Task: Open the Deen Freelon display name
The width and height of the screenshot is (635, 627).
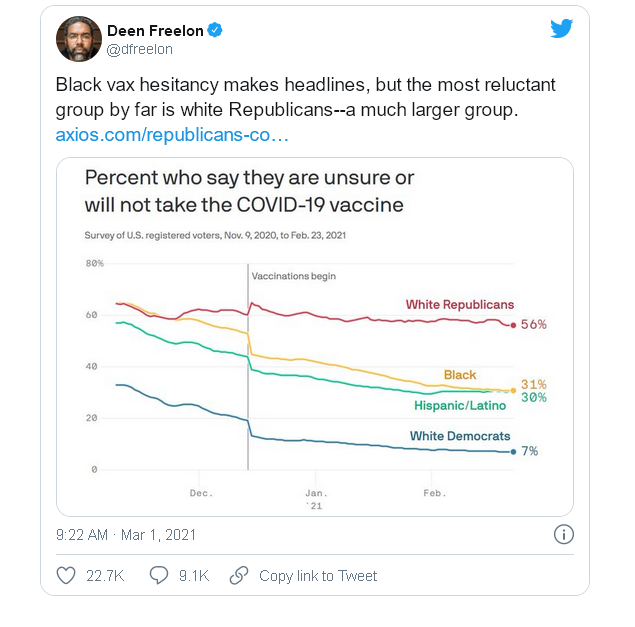Action: (x=155, y=30)
